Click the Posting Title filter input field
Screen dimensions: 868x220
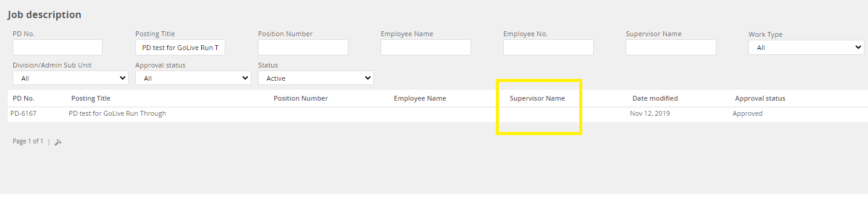click(180, 48)
